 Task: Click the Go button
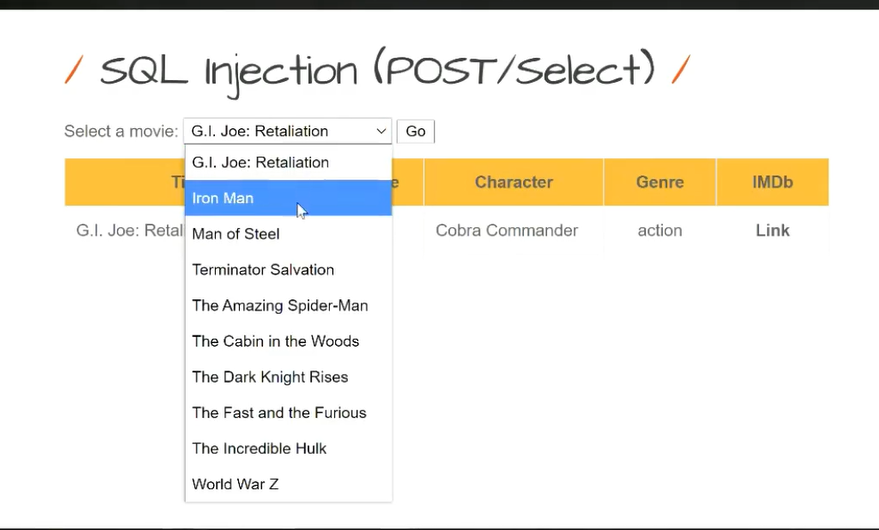tap(415, 131)
